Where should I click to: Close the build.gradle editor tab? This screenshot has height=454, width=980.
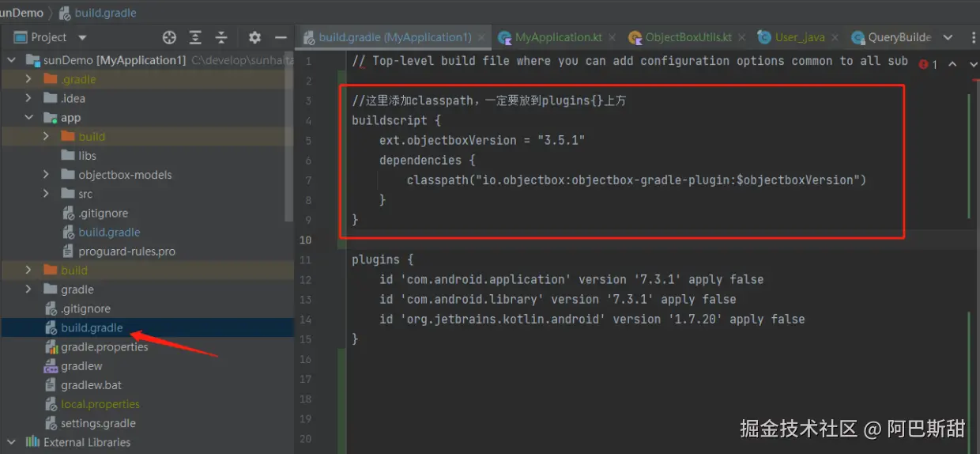pyautogui.click(x=481, y=37)
